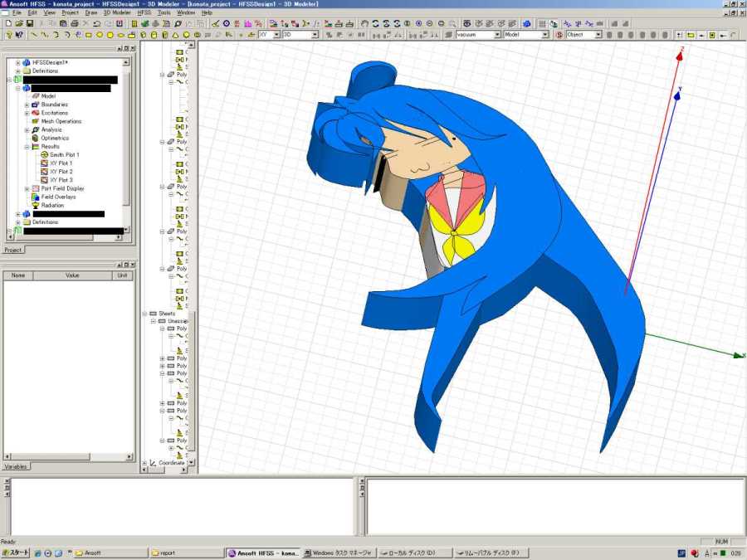
Task: Collapse the Sheets node in model tree
Action: pyautogui.click(x=144, y=314)
